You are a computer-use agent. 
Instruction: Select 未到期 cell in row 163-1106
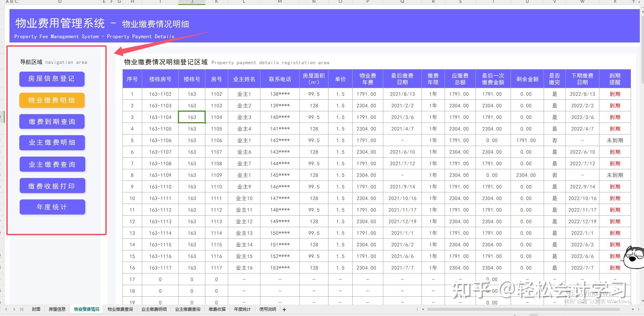[615, 140]
